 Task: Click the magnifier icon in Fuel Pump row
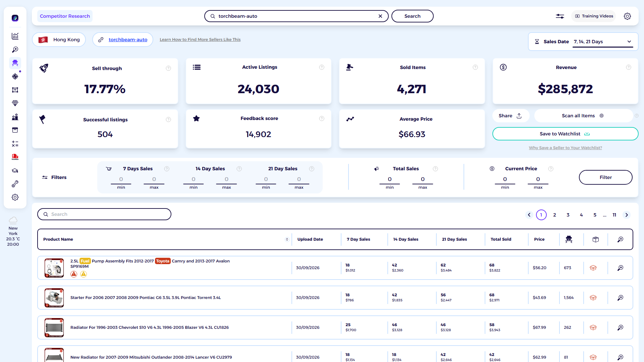click(621, 268)
